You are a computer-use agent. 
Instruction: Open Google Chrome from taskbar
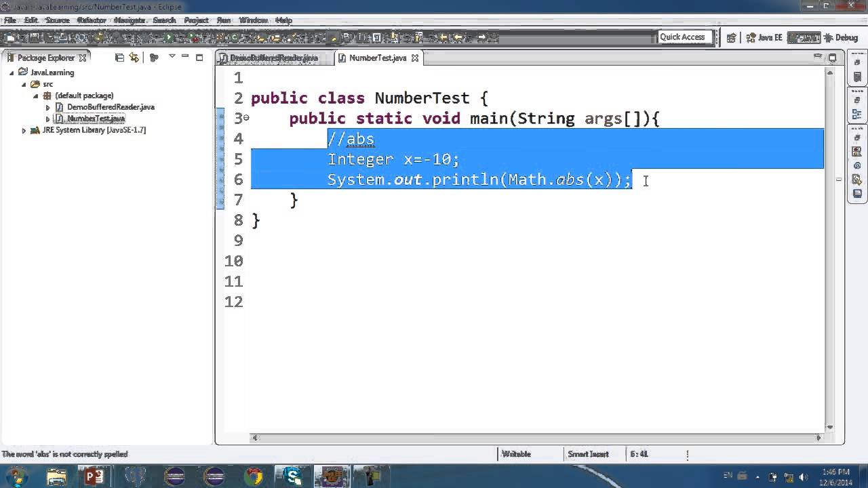pyautogui.click(x=254, y=476)
